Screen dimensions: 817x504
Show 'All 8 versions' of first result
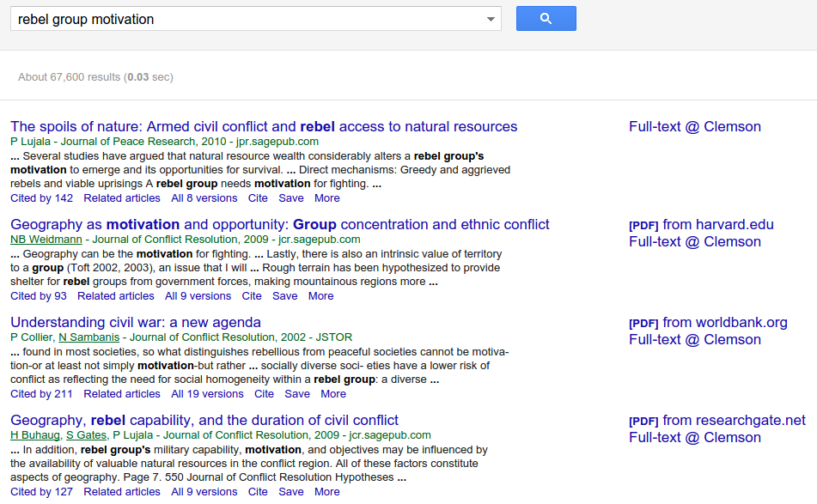pos(204,198)
